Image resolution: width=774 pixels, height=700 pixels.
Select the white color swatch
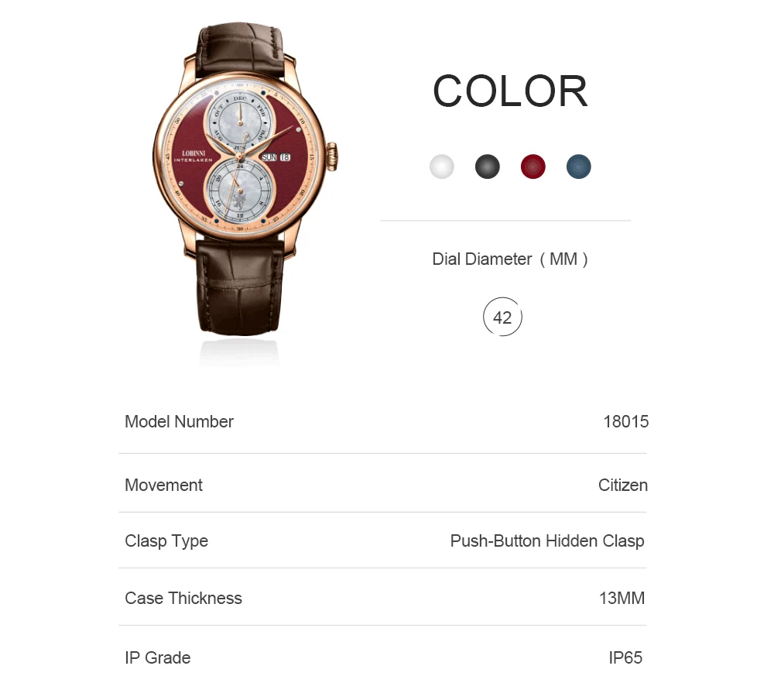442,166
